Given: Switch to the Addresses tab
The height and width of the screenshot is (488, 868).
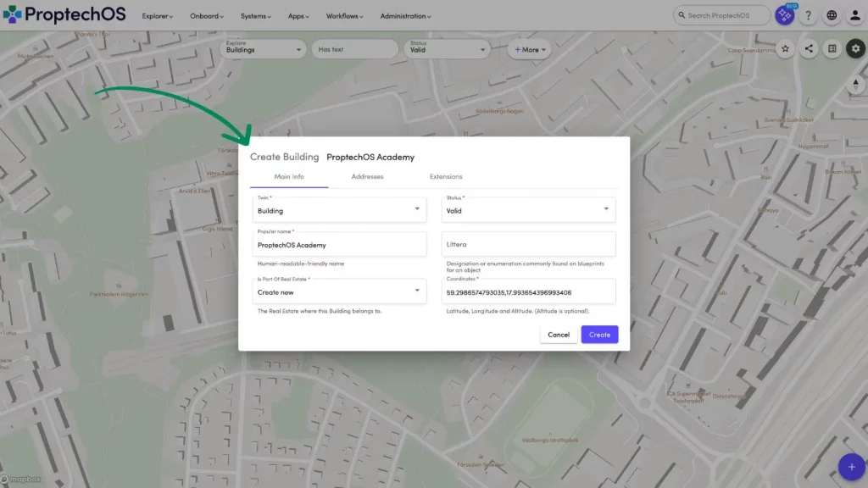Looking at the screenshot, I should click(x=367, y=177).
